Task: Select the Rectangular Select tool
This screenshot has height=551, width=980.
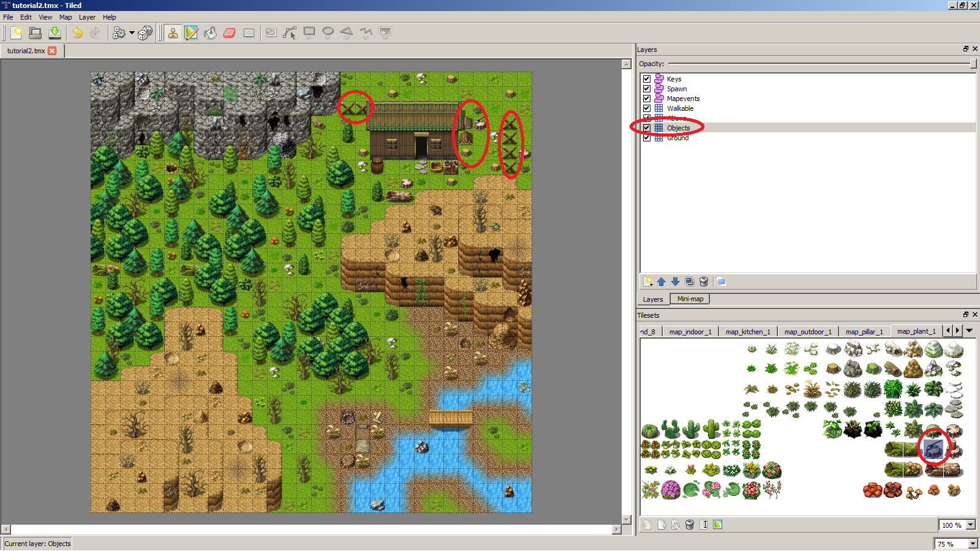Action: [249, 33]
